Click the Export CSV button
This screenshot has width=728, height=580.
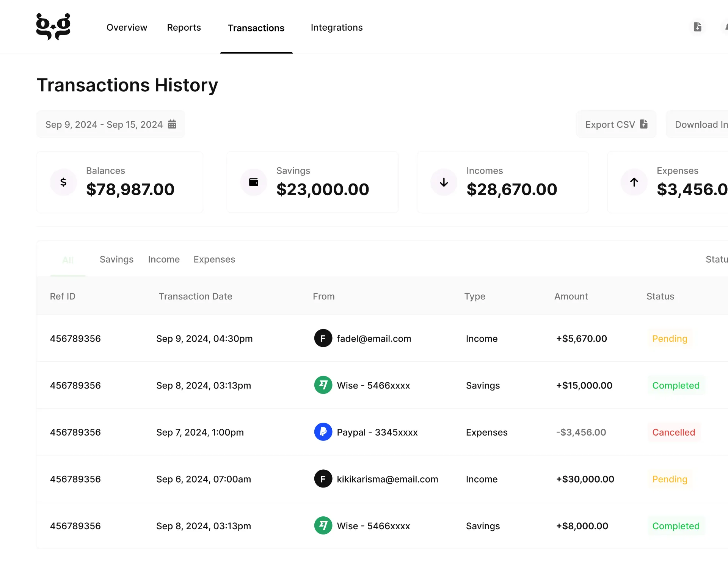pos(616,124)
